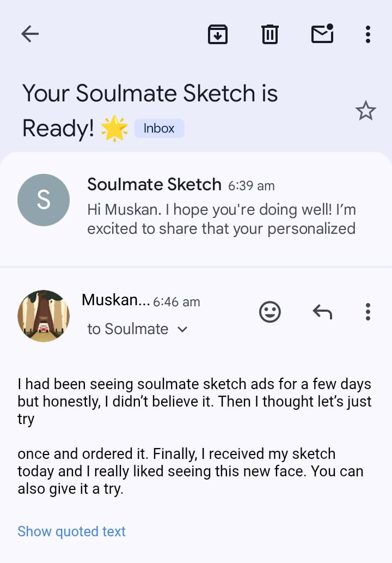Delete the email with trash icon
This screenshot has height=563, width=392.
coord(269,34)
